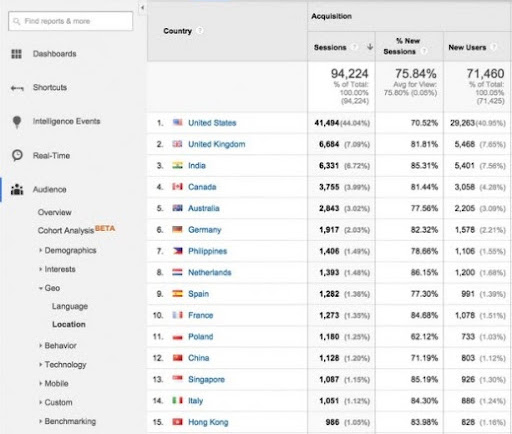The height and width of the screenshot is (434, 512).
Task: Click the 75.84% new sessions value
Action: click(416, 73)
